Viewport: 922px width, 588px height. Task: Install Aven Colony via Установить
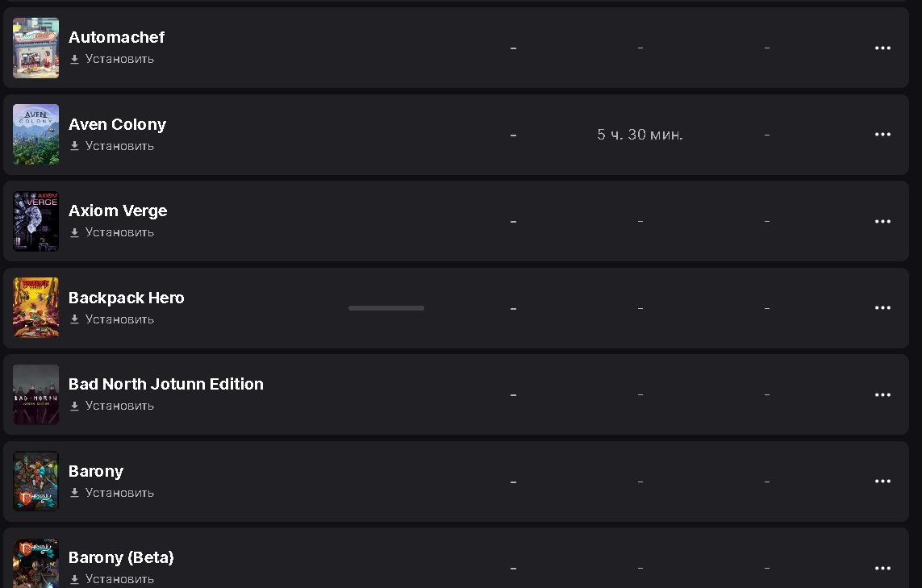click(x=119, y=146)
